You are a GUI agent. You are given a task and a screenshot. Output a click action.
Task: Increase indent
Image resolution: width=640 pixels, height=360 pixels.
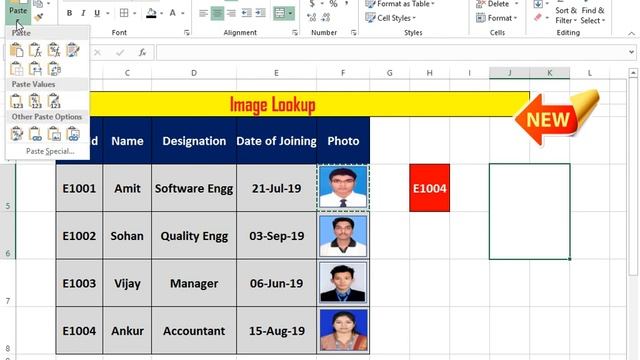tap(260, 13)
